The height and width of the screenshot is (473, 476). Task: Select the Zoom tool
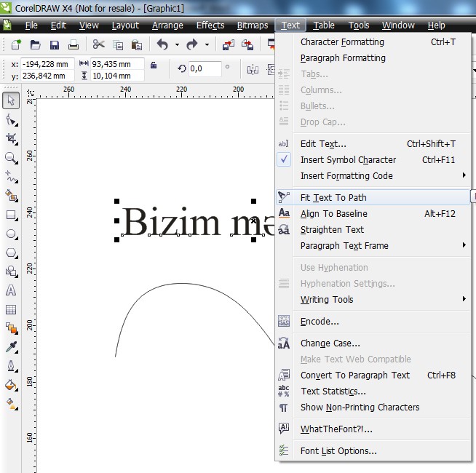click(x=12, y=158)
